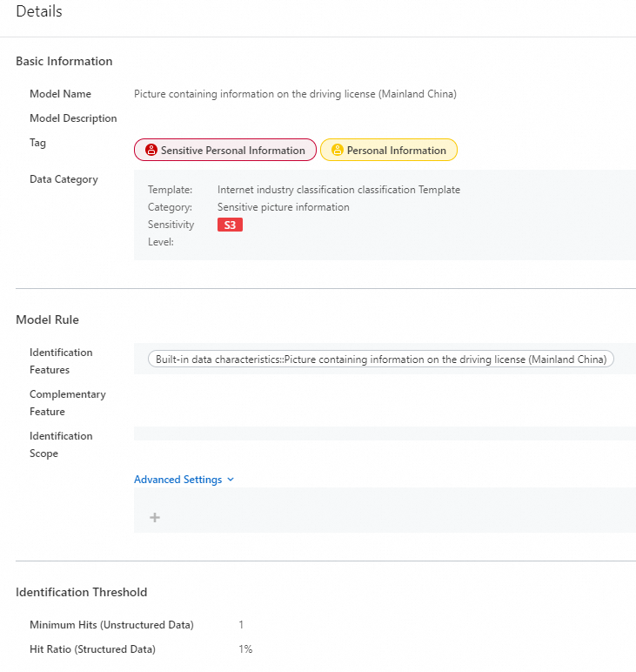Open the Advanced Settings link text
The height and width of the screenshot is (672, 636).
click(x=177, y=480)
